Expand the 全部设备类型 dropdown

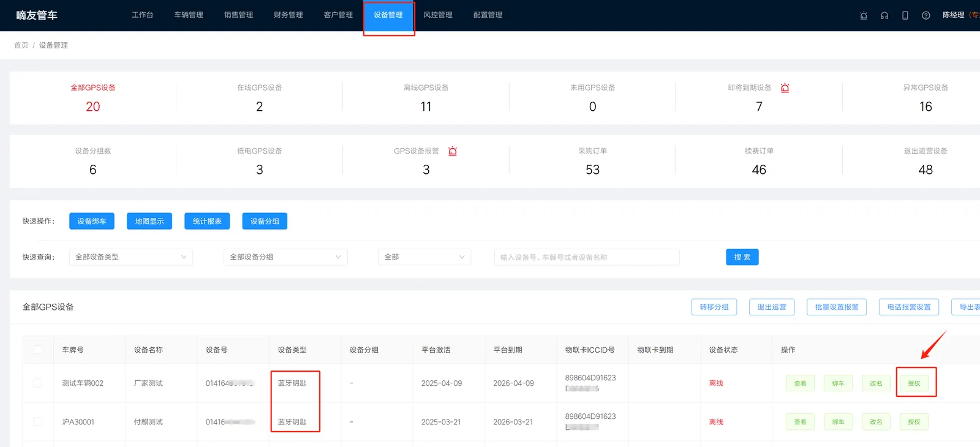click(131, 257)
